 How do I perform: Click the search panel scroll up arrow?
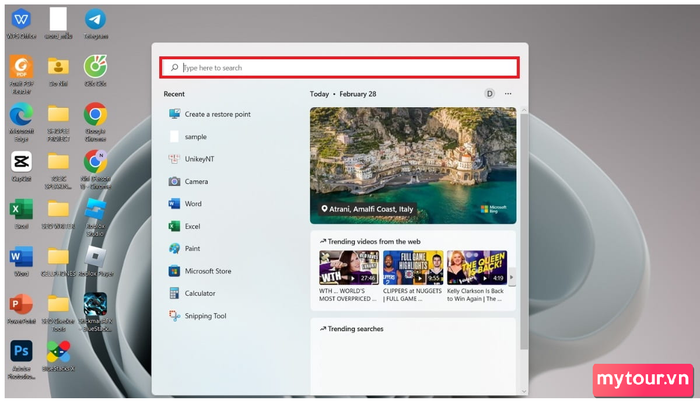pos(524,110)
